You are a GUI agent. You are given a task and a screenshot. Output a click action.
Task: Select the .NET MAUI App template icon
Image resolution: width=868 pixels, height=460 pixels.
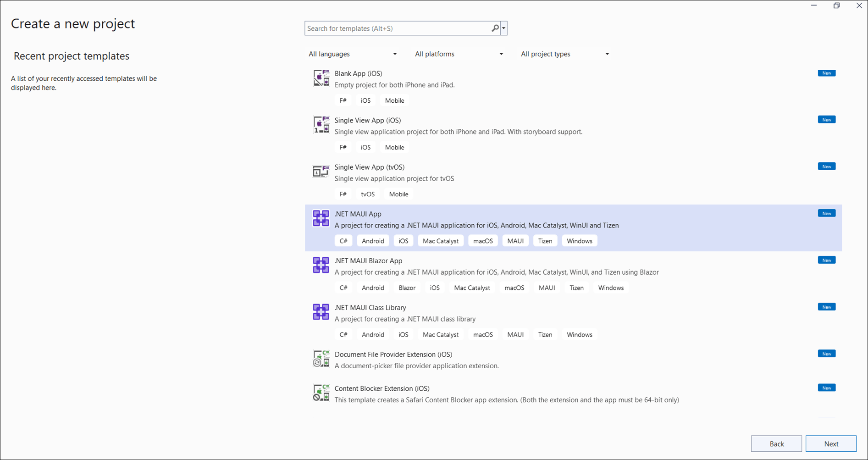click(321, 218)
